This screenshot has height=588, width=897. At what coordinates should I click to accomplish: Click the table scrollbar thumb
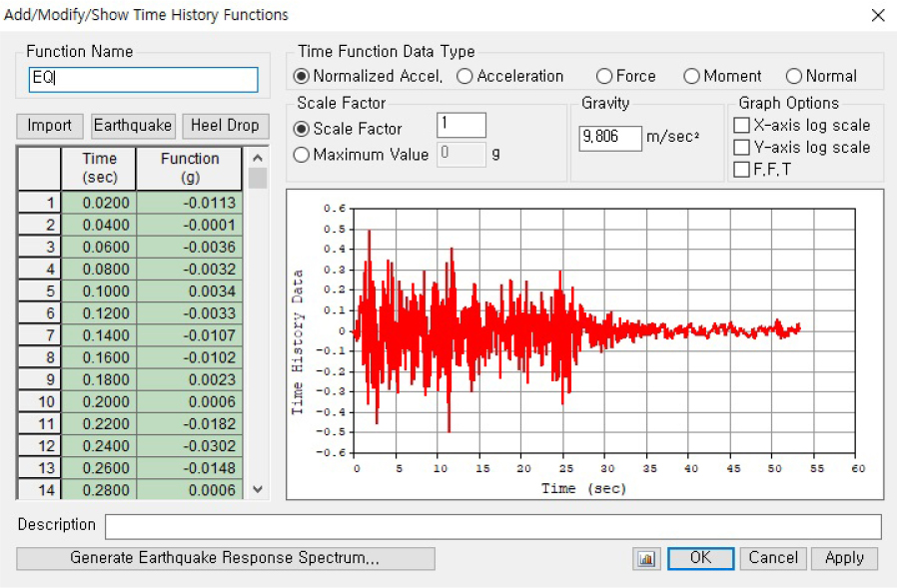point(258,178)
